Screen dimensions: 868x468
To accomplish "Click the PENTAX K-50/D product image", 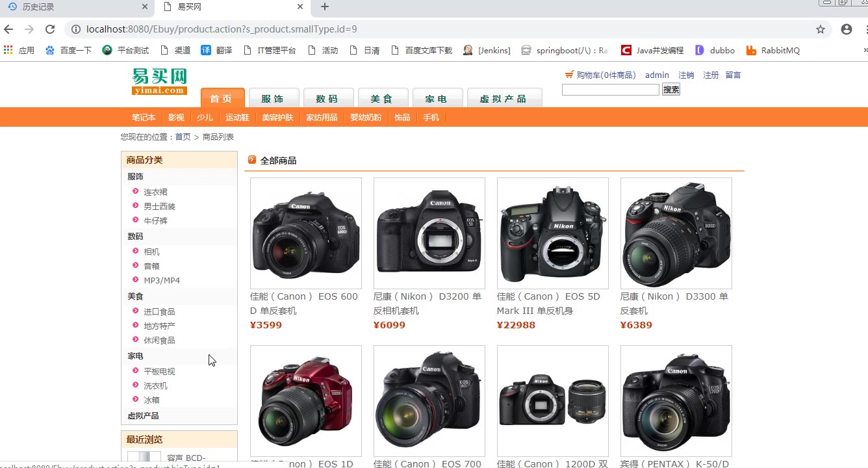I will [676, 401].
